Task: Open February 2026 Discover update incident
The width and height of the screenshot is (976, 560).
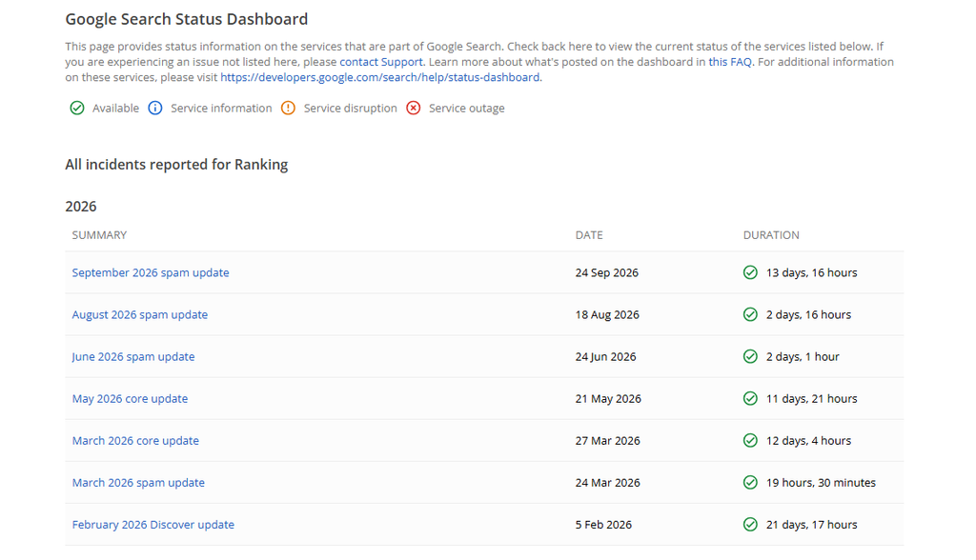Action: pyautogui.click(x=153, y=525)
